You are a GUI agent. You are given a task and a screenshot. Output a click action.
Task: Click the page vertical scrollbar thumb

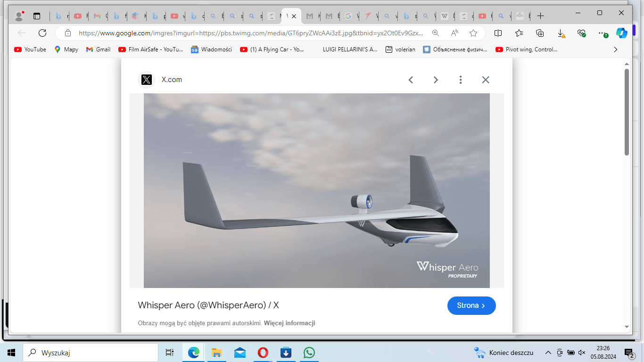(627, 112)
